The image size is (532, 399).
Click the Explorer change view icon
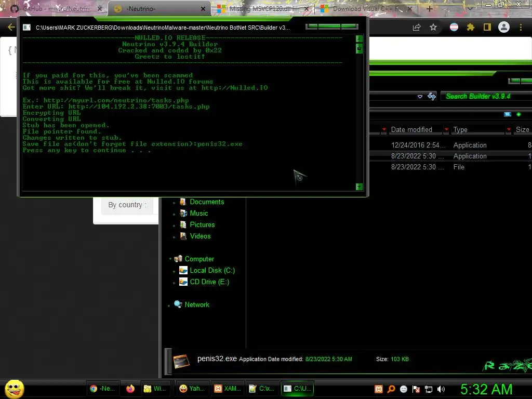tap(508, 114)
